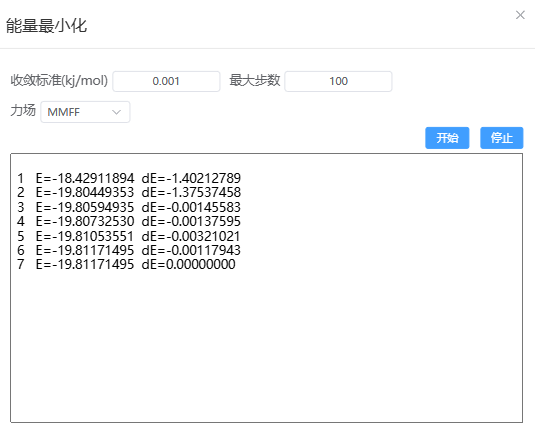Click the 能量最小化 dialog title

click(x=46, y=26)
